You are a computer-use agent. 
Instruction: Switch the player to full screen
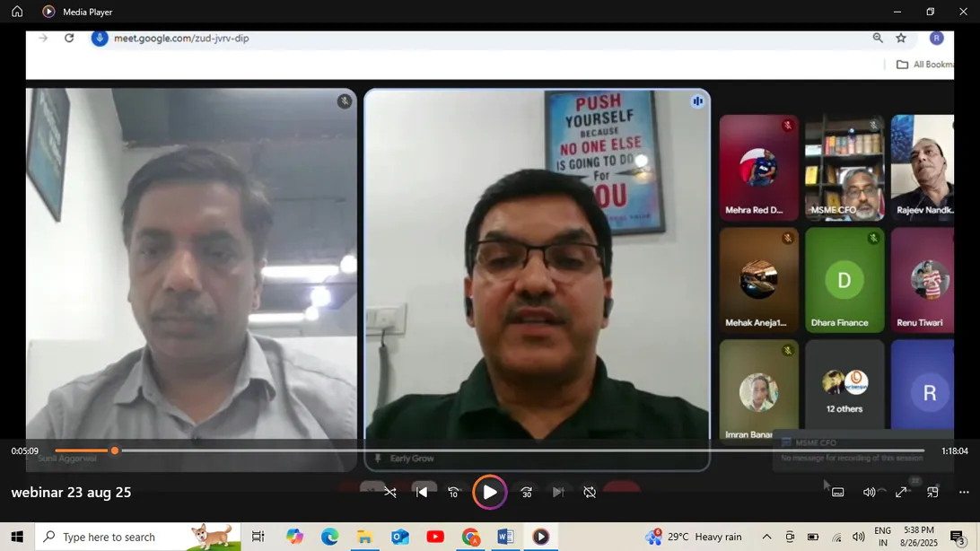coord(901,493)
